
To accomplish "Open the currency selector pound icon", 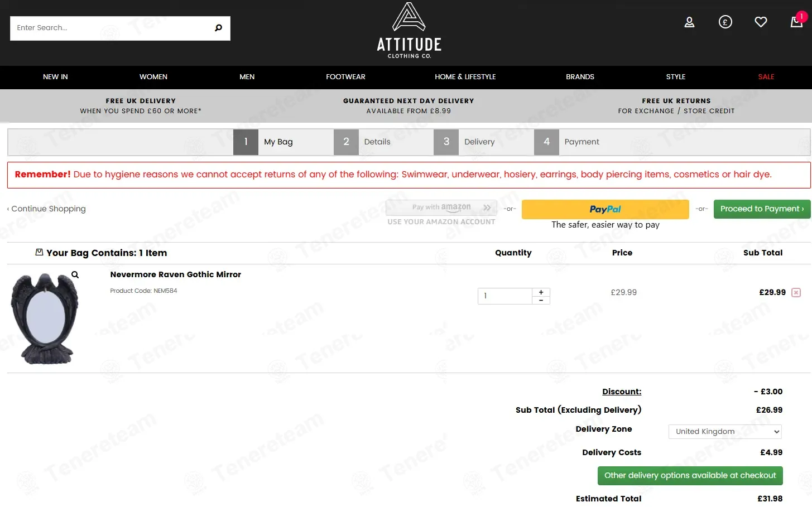I will click(725, 22).
